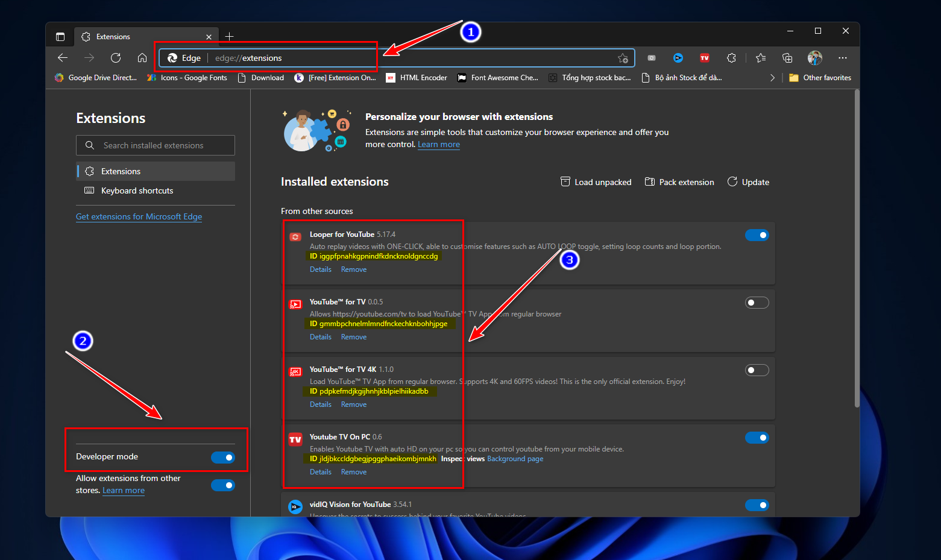Open the Tổng hợp stock bookmark
The height and width of the screenshot is (560, 941).
point(590,78)
